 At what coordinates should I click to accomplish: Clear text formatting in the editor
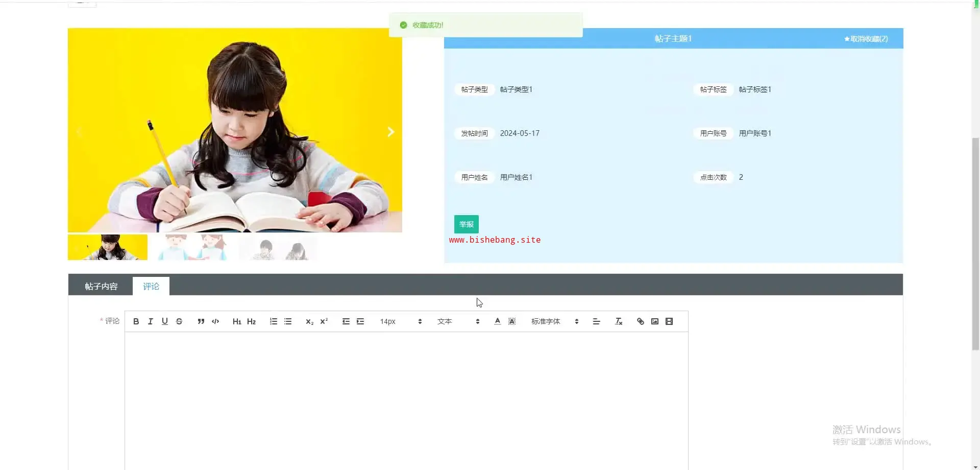coord(619,321)
